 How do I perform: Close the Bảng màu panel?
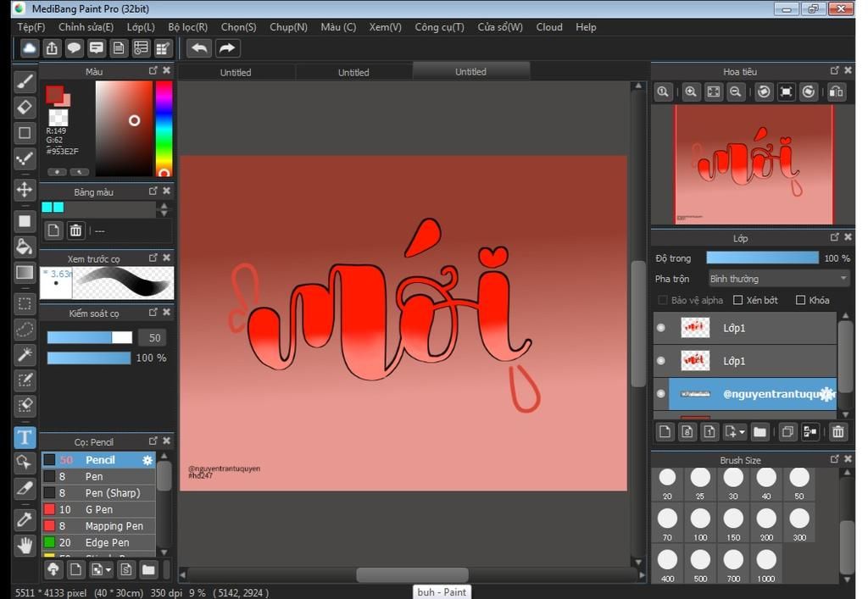167,191
